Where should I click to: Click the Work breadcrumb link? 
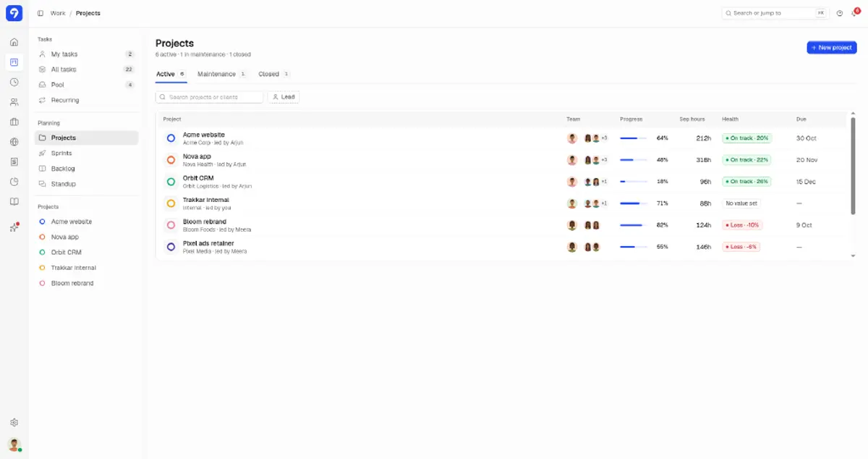pos(58,13)
